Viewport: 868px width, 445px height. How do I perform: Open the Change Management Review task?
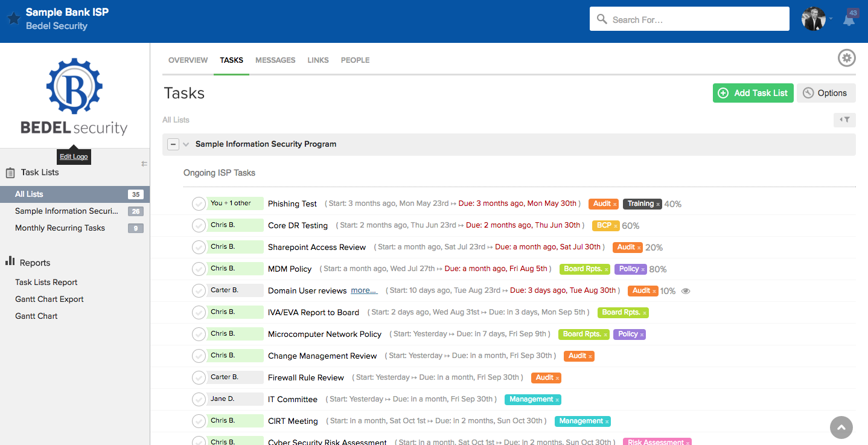click(x=322, y=356)
